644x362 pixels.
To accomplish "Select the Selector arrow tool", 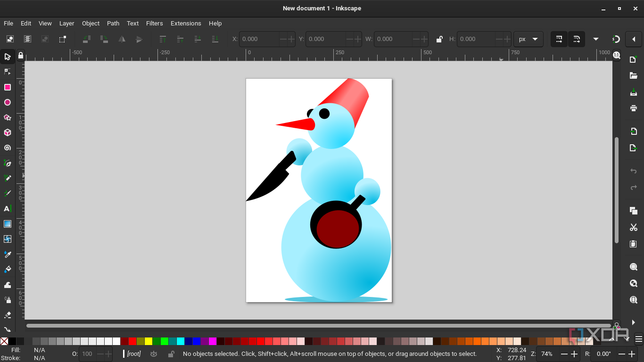I will coord(8,57).
